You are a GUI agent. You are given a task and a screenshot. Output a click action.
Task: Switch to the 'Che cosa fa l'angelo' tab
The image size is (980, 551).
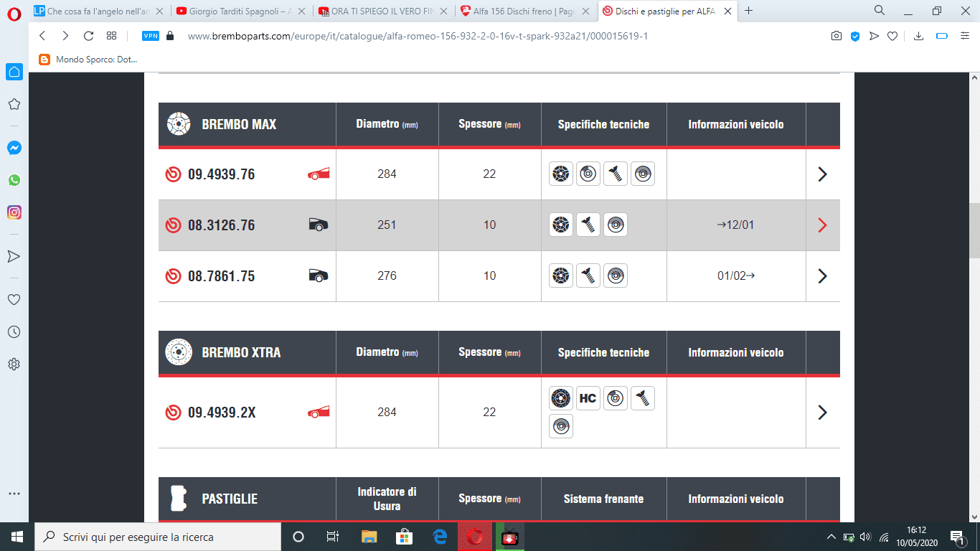(x=99, y=11)
